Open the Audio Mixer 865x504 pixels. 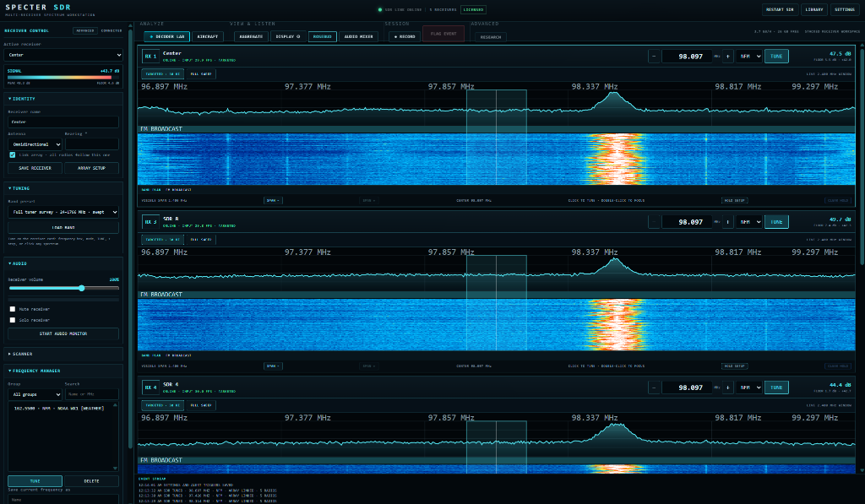pyautogui.click(x=358, y=36)
